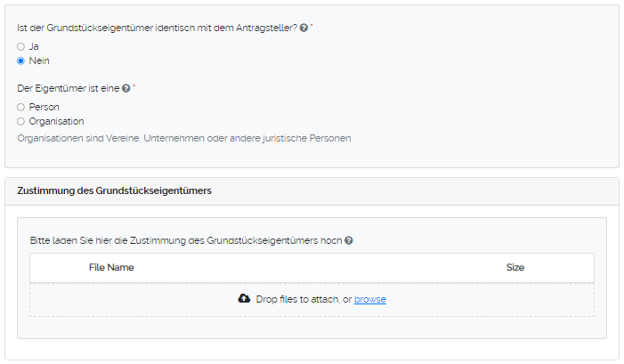
Task: Click help icon next to upload instruction
Action: pos(349,240)
